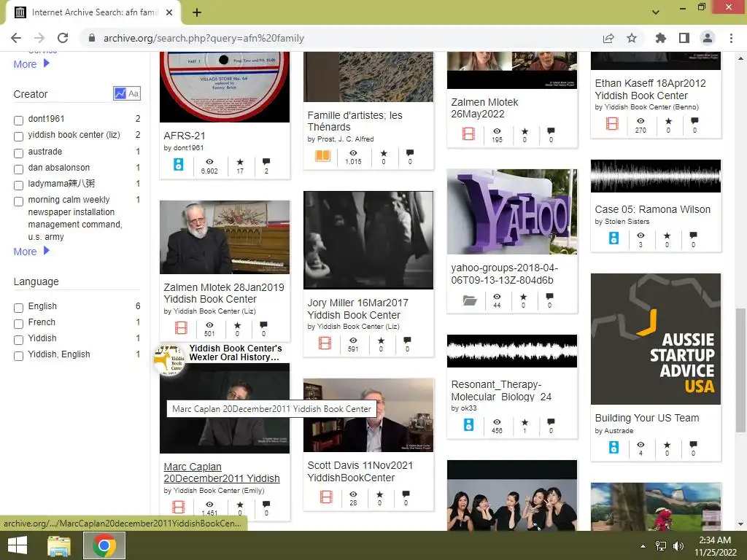Check the morning calm weekly newspaper filter
The image size is (747, 560).
(x=18, y=201)
